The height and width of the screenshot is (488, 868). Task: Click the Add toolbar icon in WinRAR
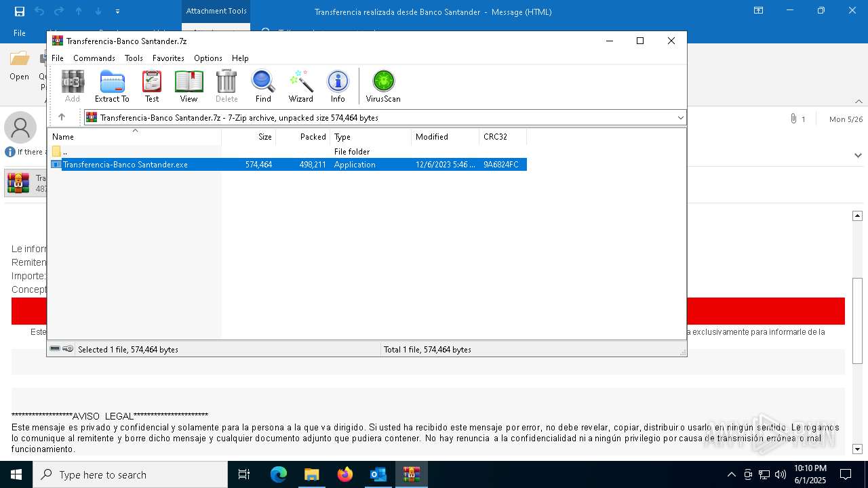(x=73, y=86)
